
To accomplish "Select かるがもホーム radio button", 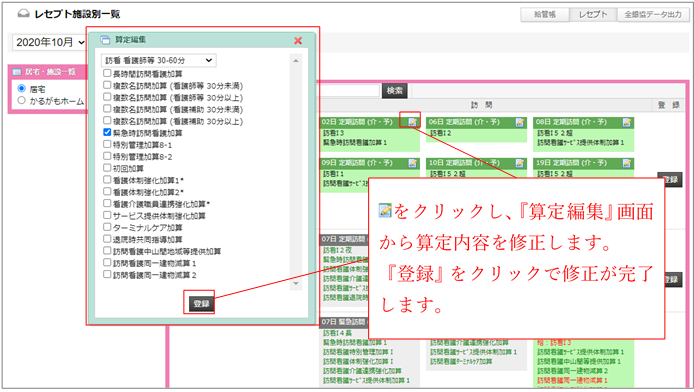I will coord(21,100).
